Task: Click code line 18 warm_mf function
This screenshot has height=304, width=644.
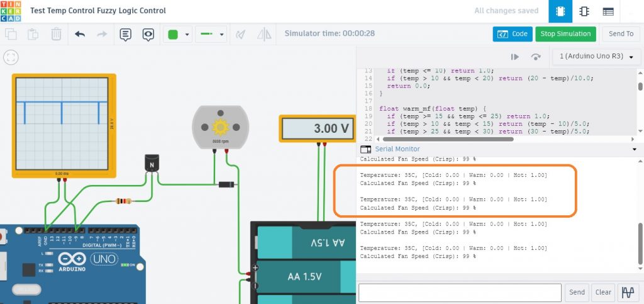Action: [x=433, y=109]
